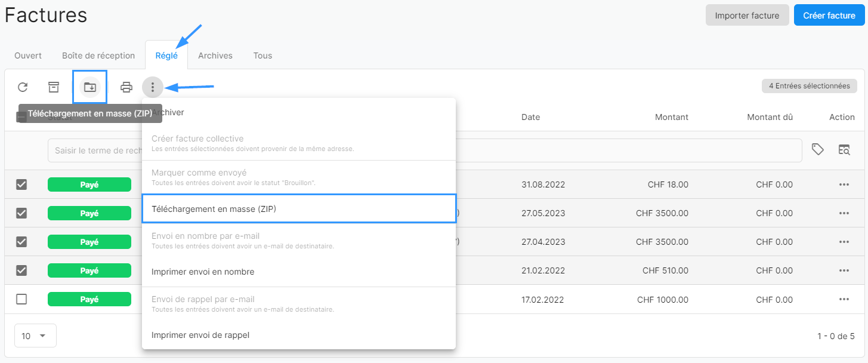Open the advanced search list icon
The width and height of the screenshot is (868, 363).
pyautogui.click(x=844, y=150)
